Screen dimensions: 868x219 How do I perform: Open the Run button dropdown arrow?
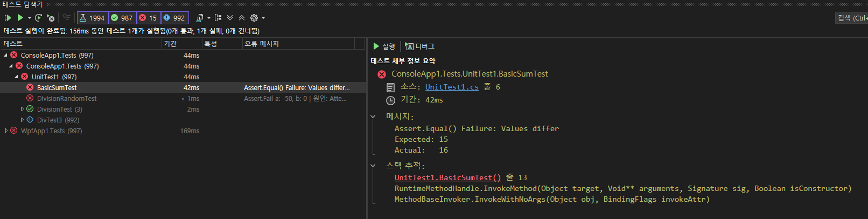click(30, 18)
